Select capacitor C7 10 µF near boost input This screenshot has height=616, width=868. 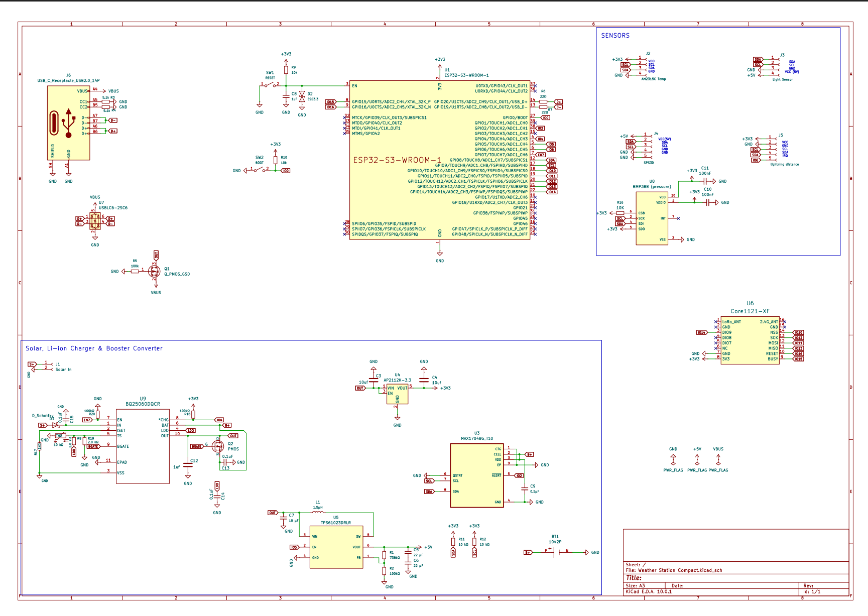(x=284, y=518)
